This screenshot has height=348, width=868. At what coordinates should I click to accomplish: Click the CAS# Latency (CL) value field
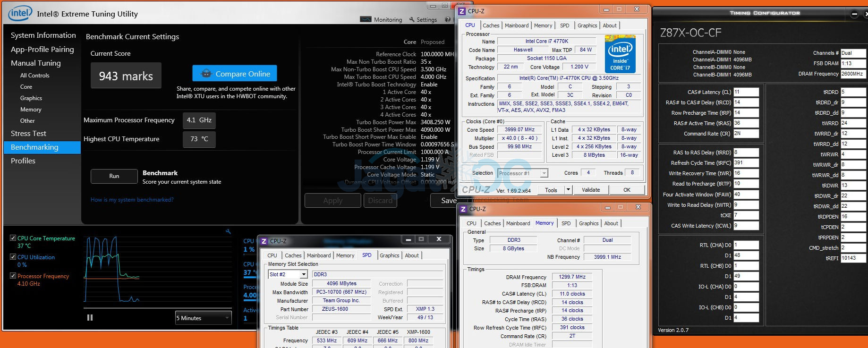746,92
